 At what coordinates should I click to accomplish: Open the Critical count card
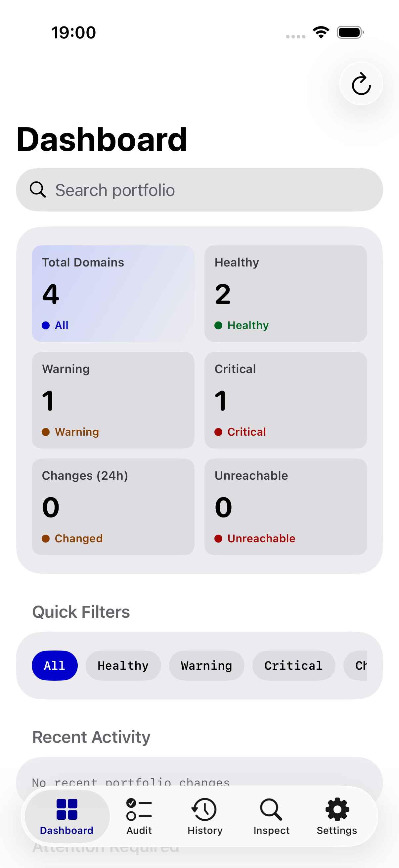pos(286,400)
